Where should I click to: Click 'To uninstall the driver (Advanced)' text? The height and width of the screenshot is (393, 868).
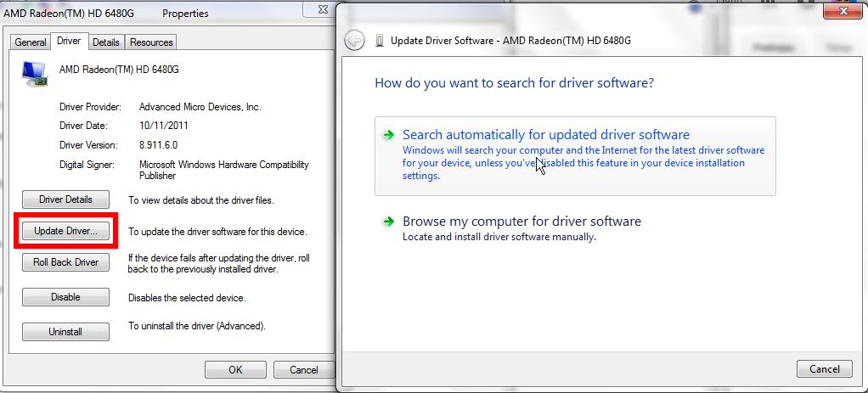coord(197,326)
